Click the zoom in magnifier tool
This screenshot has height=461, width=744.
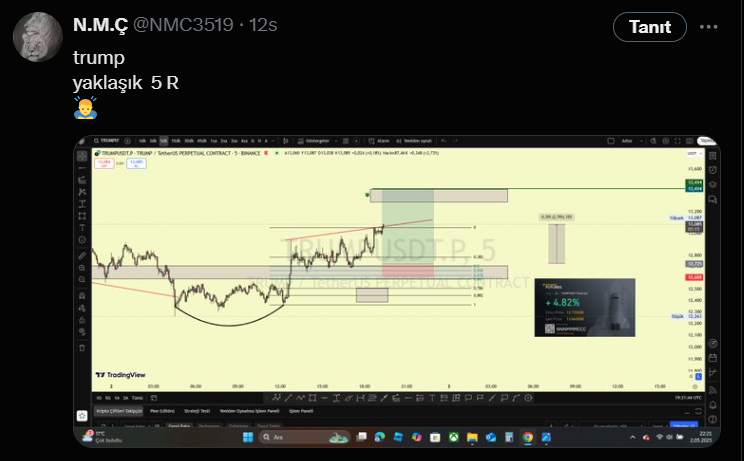tap(82, 268)
